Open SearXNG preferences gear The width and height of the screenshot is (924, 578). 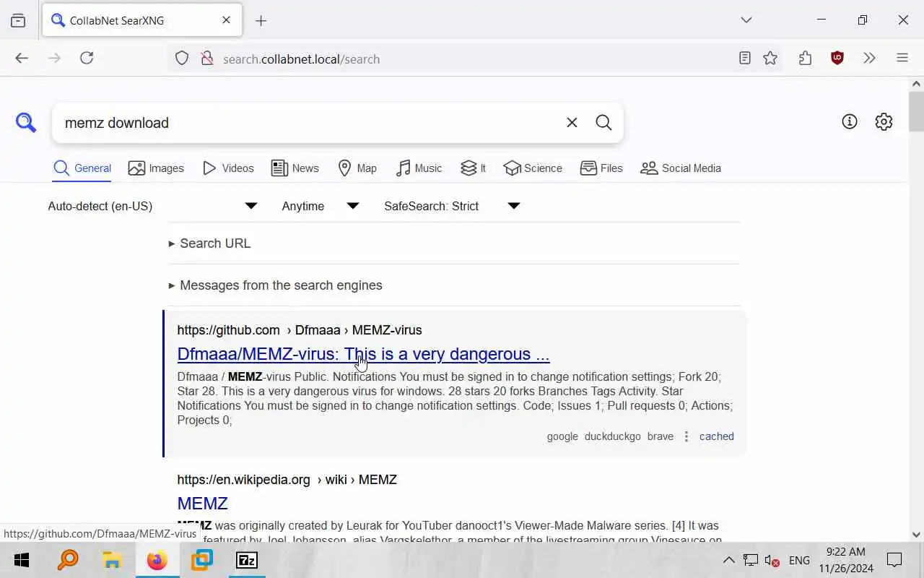click(x=884, y=121)
